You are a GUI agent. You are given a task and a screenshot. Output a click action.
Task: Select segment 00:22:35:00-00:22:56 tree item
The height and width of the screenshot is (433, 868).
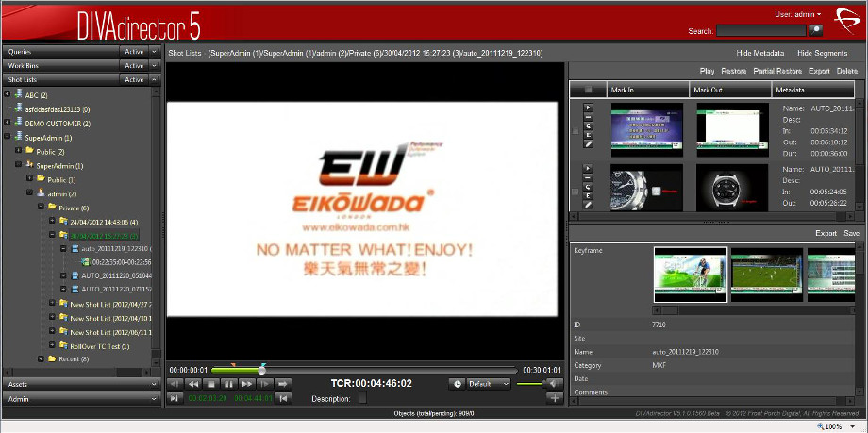click(x=121, y=262)
